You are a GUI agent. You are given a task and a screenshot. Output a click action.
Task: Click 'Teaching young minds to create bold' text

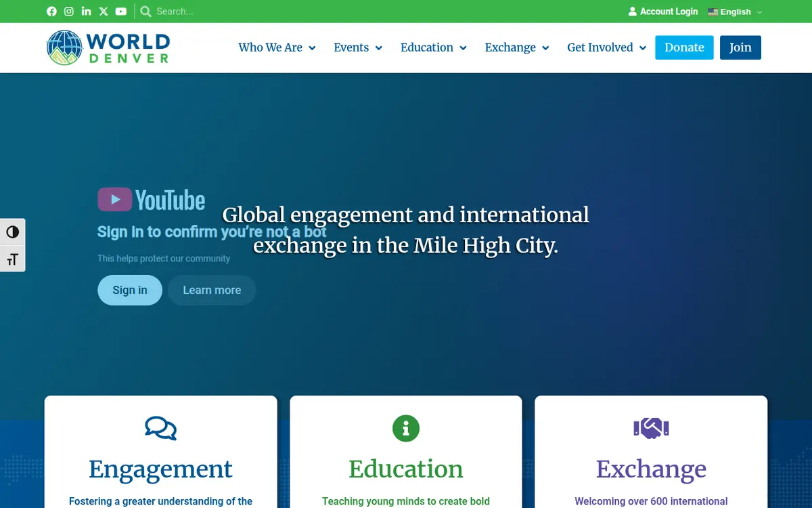pos(406,501)
